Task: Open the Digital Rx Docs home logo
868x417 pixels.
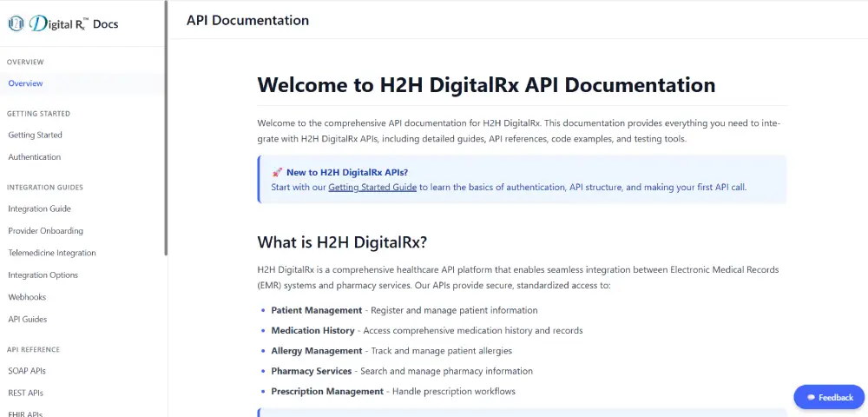Action: point(63,23)
